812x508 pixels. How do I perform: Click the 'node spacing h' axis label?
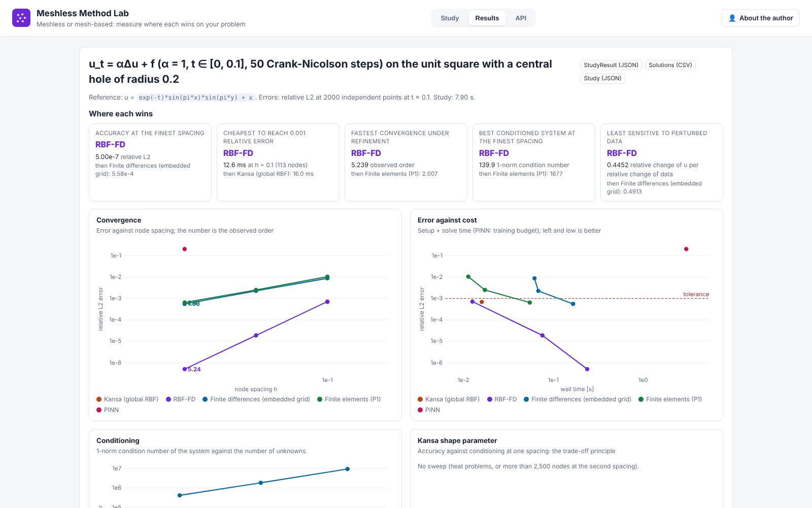(x=256, y=389)
